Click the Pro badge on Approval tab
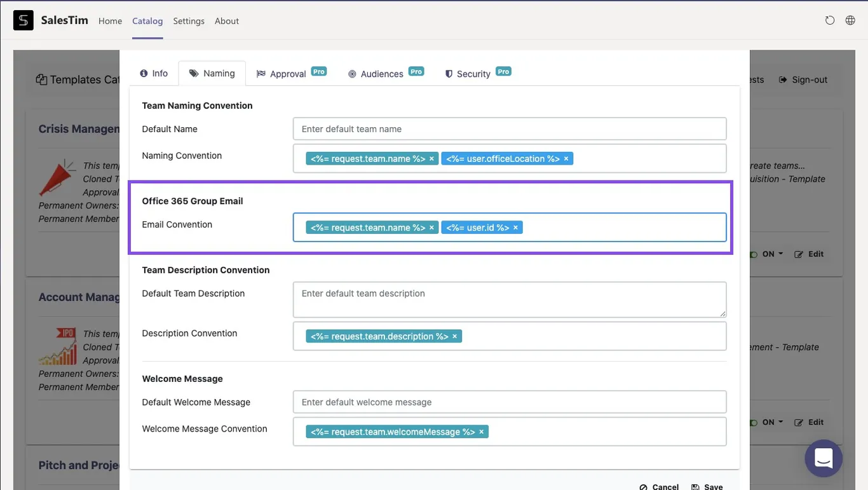 (319, 72)
